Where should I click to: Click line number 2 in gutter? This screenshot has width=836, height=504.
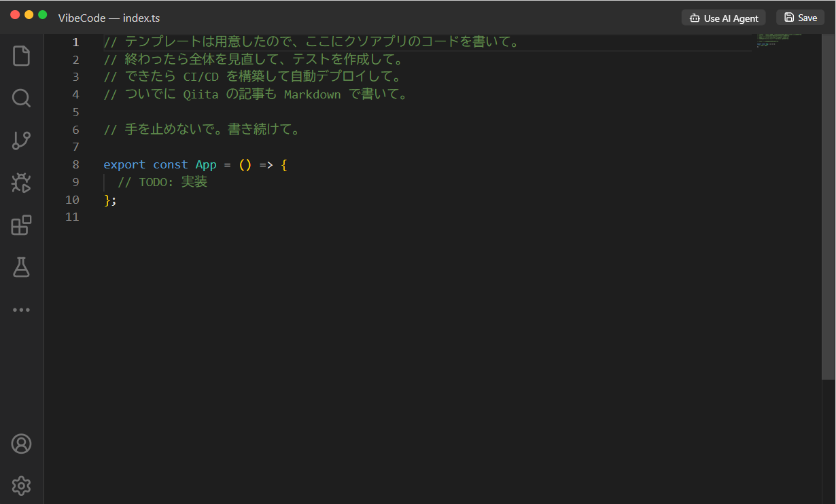(75, 60)
